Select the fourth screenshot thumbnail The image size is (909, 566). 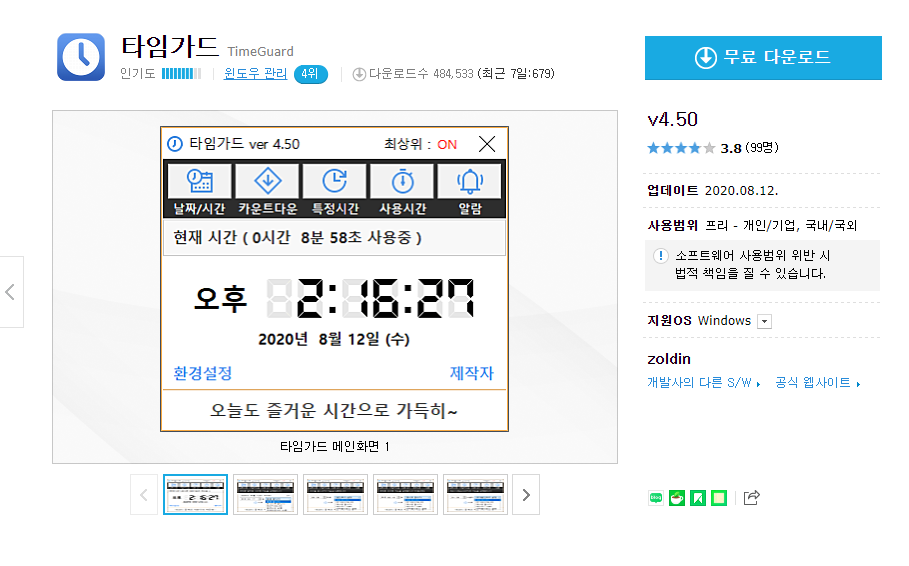(x=405, y=495)
